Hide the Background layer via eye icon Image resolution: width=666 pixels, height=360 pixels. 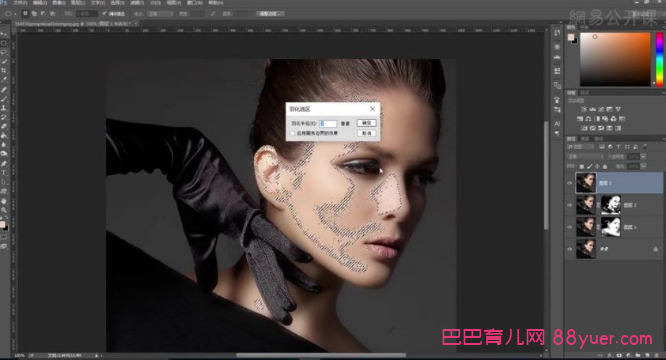[570, 249]
